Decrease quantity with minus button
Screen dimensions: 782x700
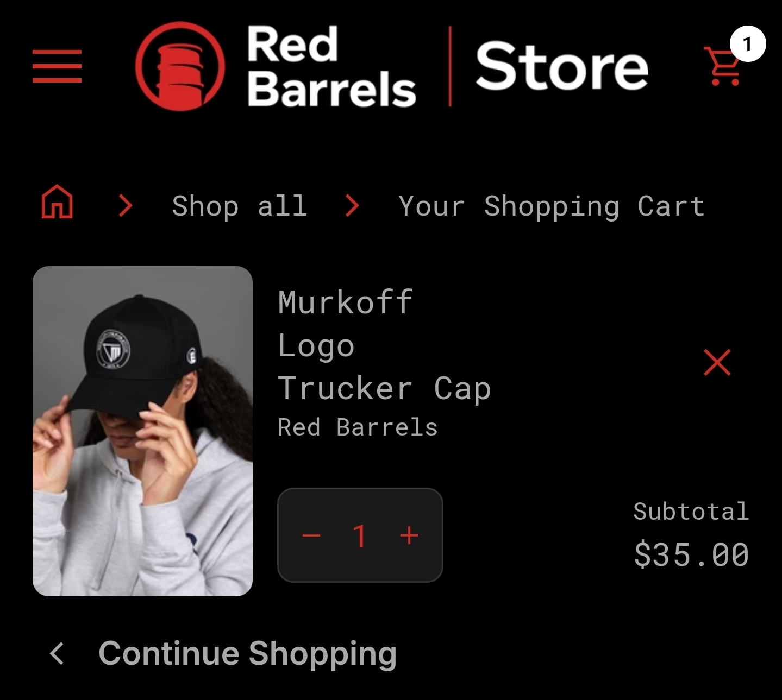point(311,536)
